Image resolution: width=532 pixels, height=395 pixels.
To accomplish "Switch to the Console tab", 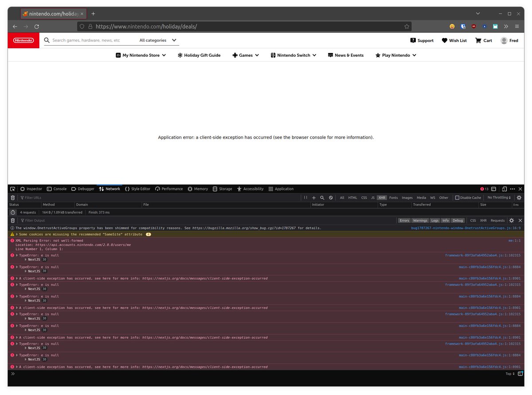I will click(x=57, y=189).
